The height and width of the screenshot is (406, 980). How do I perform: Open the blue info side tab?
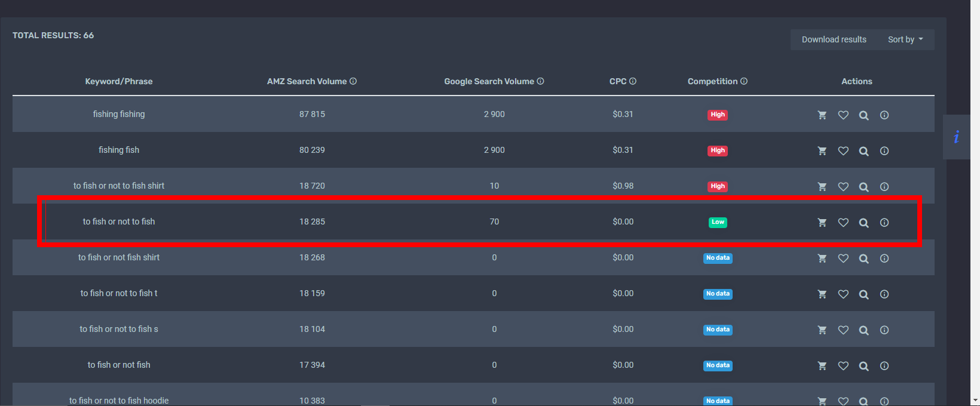pos(956,137)
